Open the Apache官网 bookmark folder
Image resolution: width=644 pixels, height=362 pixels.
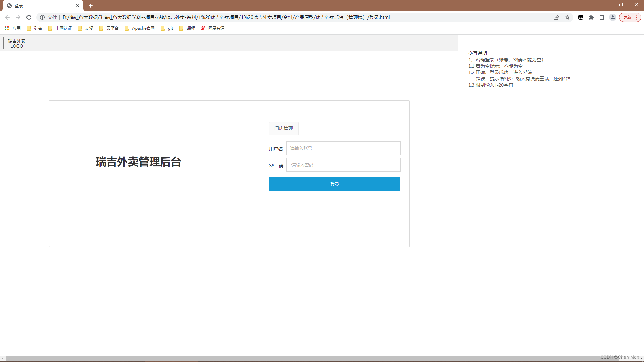click(x=140, y=28)
